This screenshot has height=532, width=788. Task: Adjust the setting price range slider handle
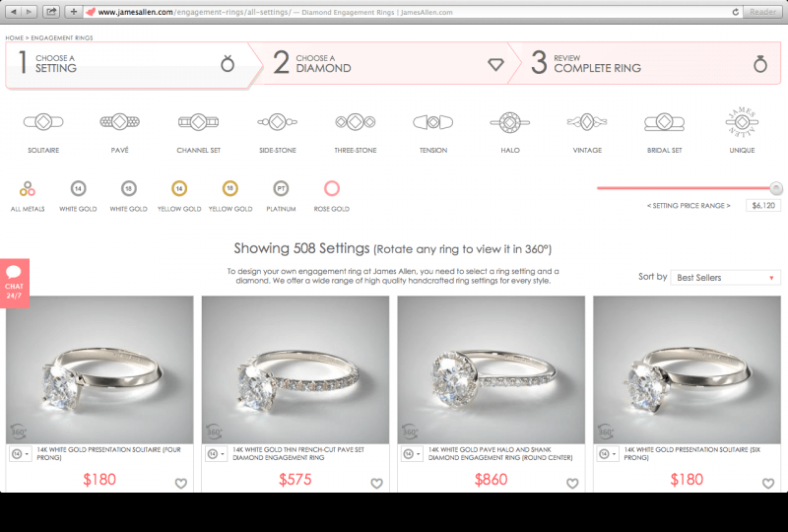pyautogui.click(x=776, y=188)
